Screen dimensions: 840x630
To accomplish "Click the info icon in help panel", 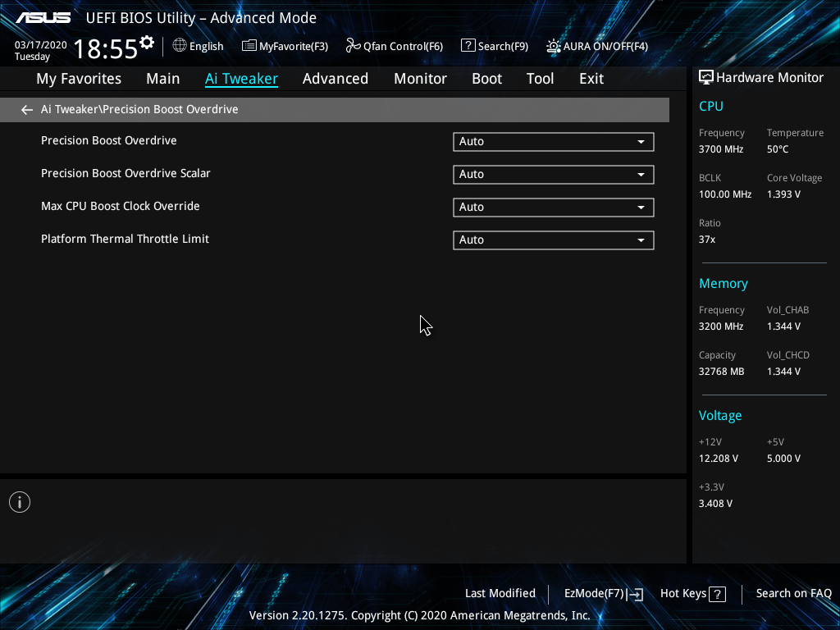I will [x=20, y=502].
